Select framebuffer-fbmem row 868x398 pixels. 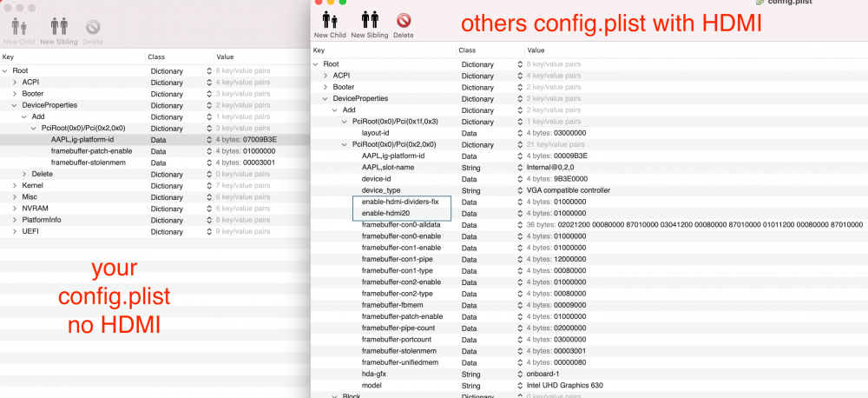point(589,305)
